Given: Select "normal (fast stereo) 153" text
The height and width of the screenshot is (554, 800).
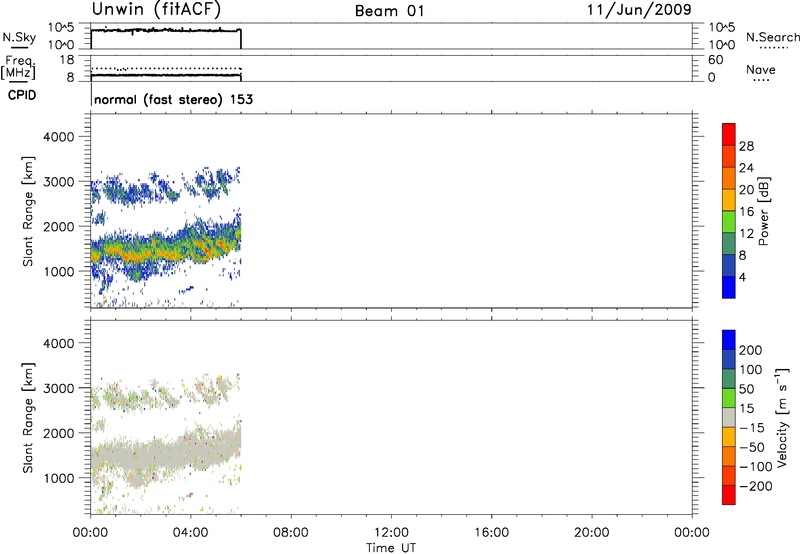Looking at the screenshot, I should pos(173,99).
